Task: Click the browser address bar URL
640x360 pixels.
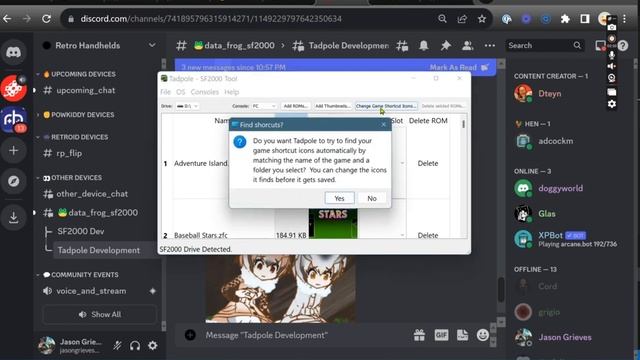Action: tap(211, 19)
